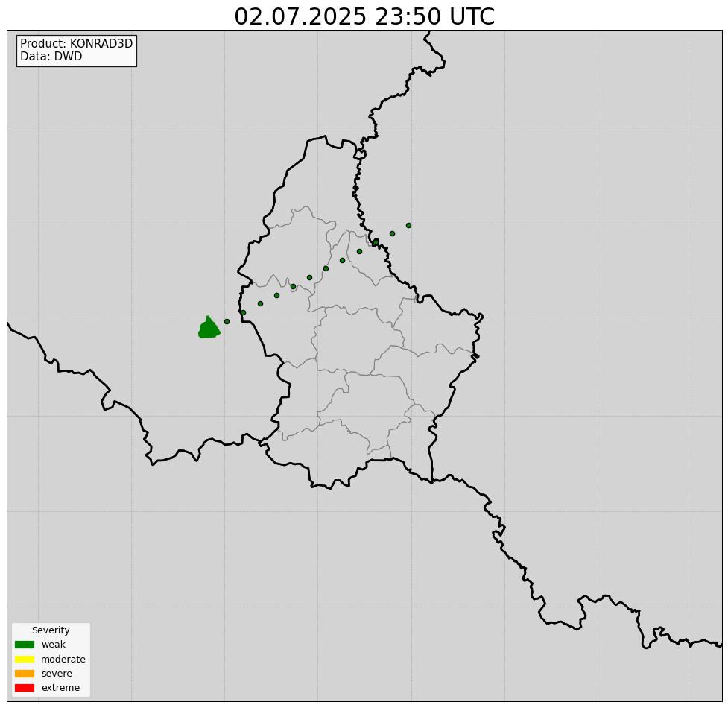
Task: Click the 'moderate' legend label
Action: (x=63, y=659)
